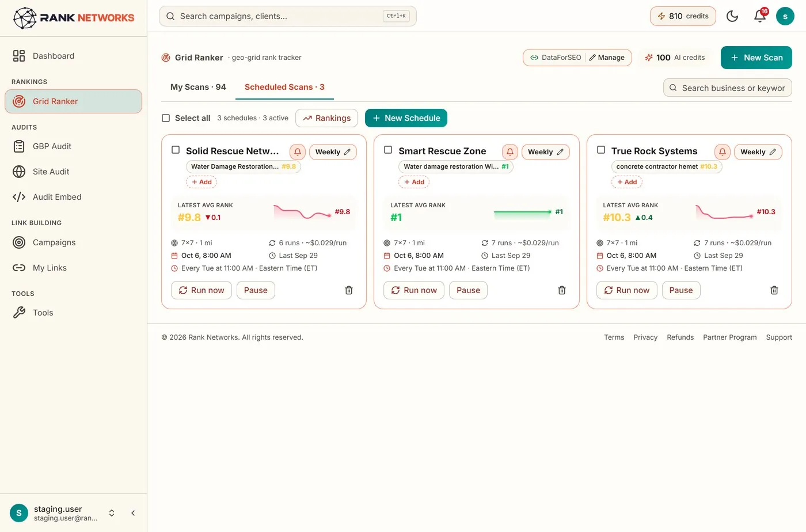
Task: Open user avatar menu in top bar
Action: (x=785, y=16)
